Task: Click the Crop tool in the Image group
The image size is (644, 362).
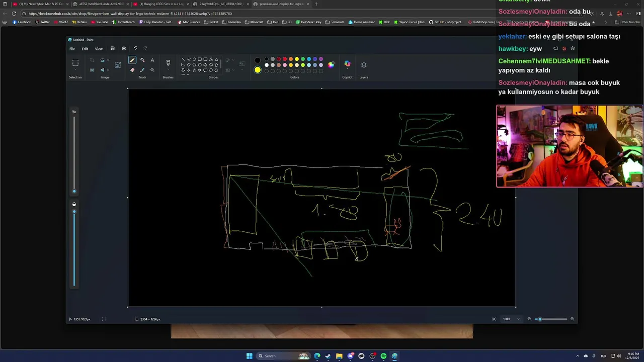Action: [x=92, y=60]
